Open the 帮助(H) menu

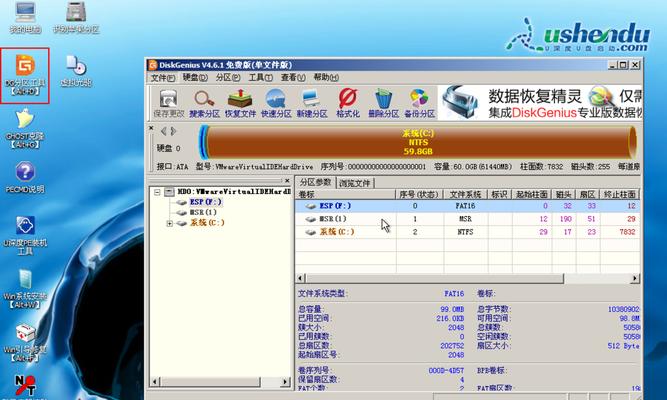pyautogui.click(x=326, y=78)
